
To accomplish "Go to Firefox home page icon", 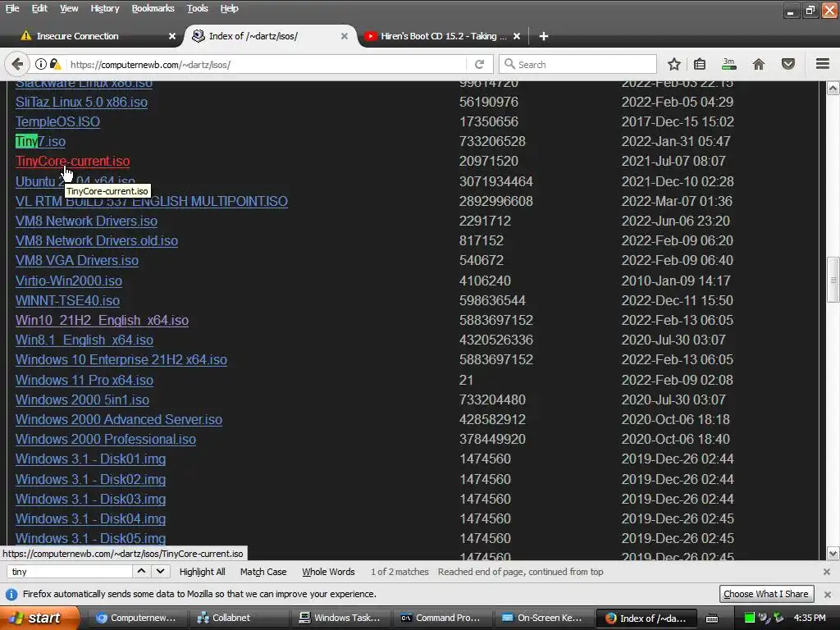I will pyautogui.click(x=759, y=64).
